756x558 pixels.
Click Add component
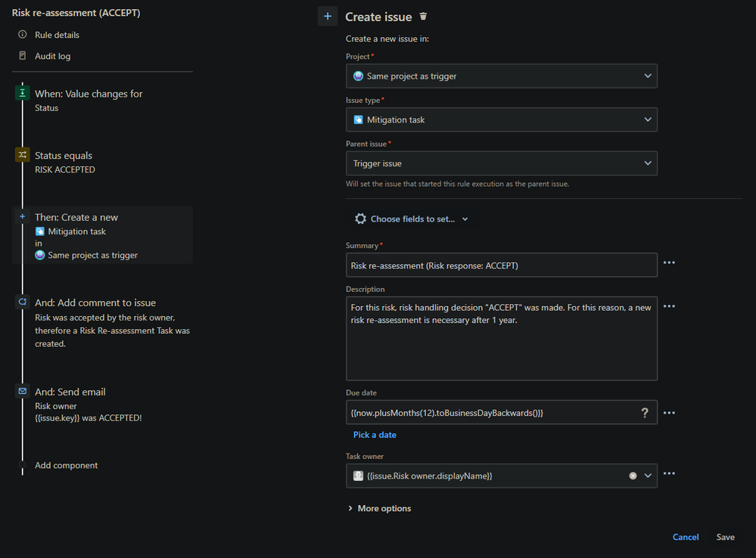pos(66,466)
